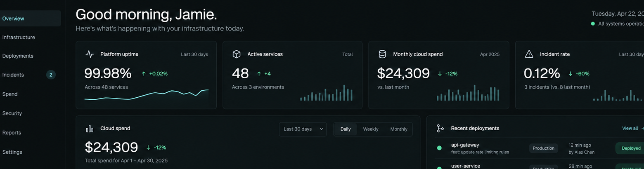Click the $24,309 Monthly cloud spend value
This screenshot has height=169, width=644.
[403, 73]
